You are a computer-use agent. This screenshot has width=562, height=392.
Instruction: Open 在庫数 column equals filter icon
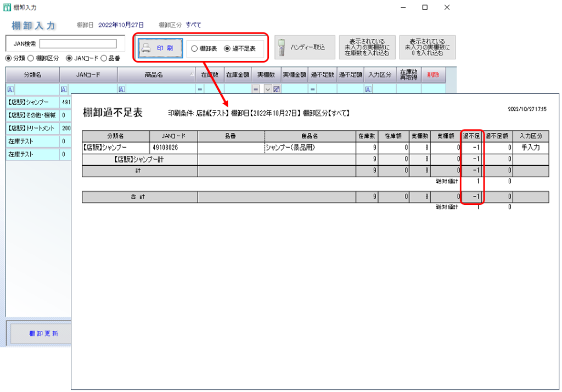200,89
